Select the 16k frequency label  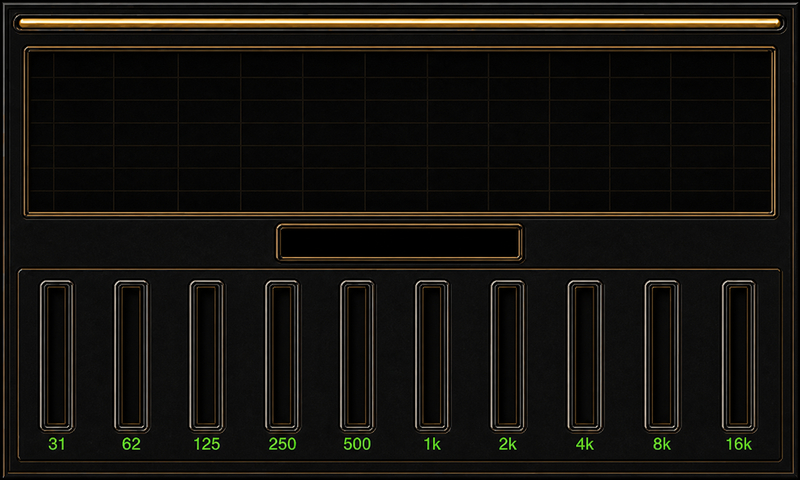tap(739, 444)
